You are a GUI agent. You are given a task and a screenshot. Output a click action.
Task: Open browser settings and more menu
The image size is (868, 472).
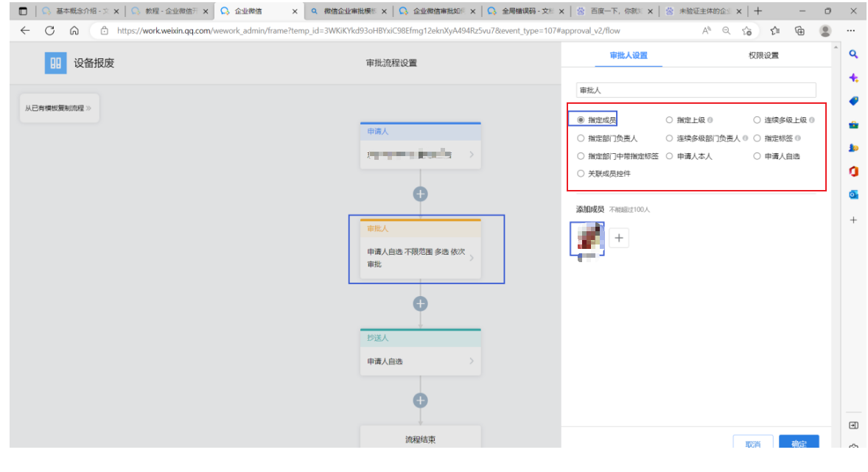pyautogui.click(x=851, y=31)
